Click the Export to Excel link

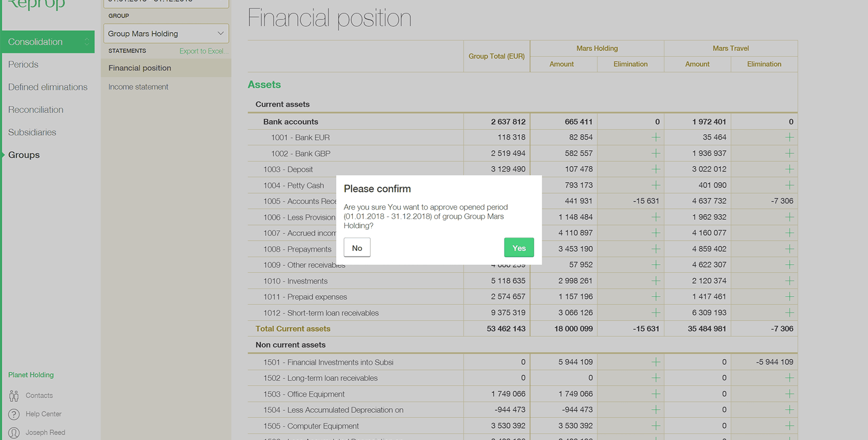(x=202, y=51)
